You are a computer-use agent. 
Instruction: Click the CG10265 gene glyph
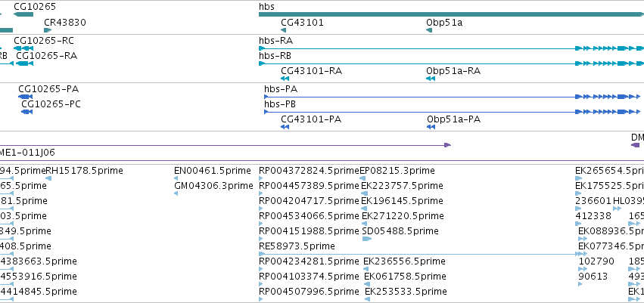pos(23,15)
